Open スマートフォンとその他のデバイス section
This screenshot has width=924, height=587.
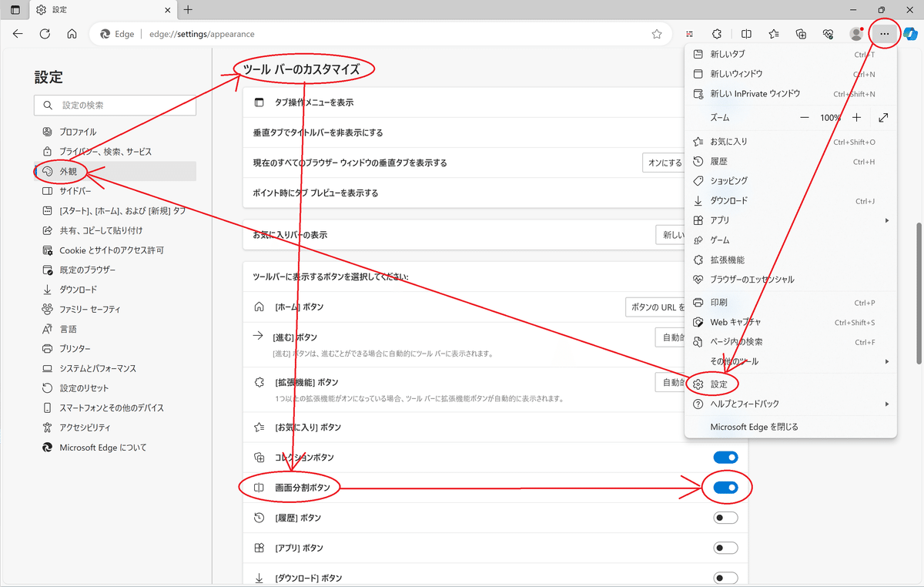(115, 408)
